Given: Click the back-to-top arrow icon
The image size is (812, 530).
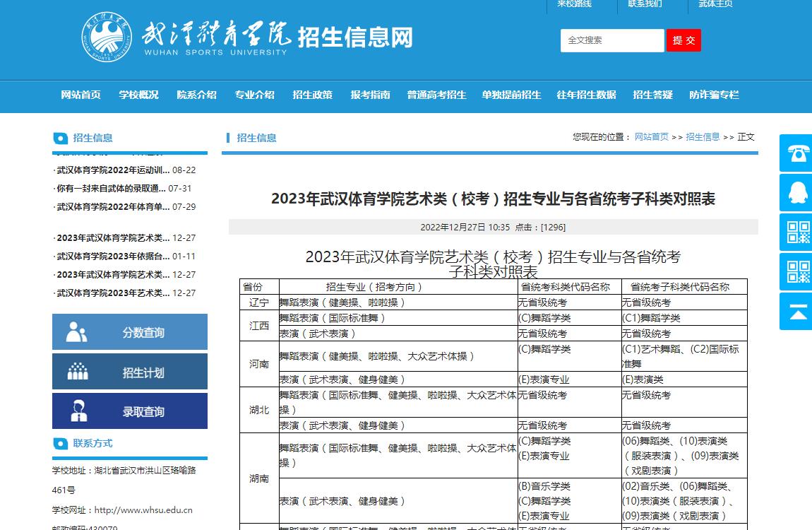Looking at the screenshot, I should point(797,312).
